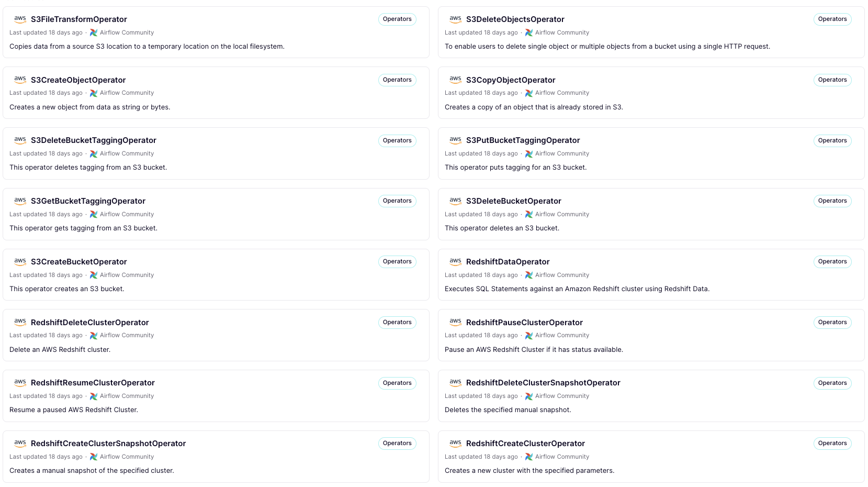This screenshot has width=868, height=487.
Task: Open the S3PutBucketTaggingOperator title link
Action: pyautogui.click(x=523, y=140)
